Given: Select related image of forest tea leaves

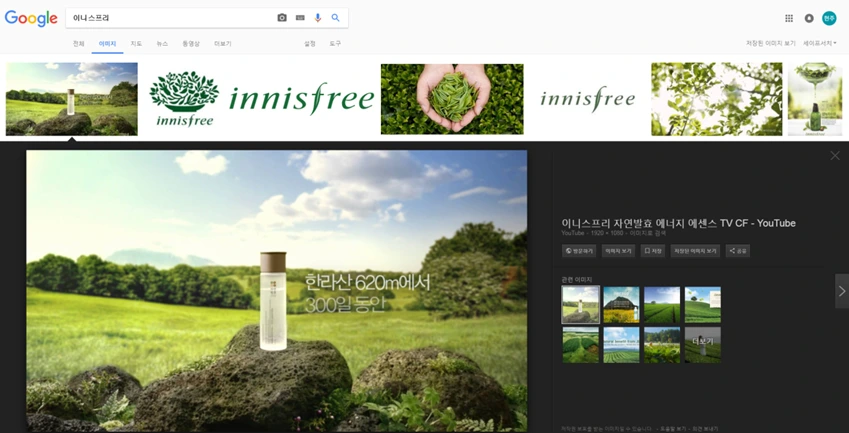Looking at the screenshot, I should pos(662,345).
